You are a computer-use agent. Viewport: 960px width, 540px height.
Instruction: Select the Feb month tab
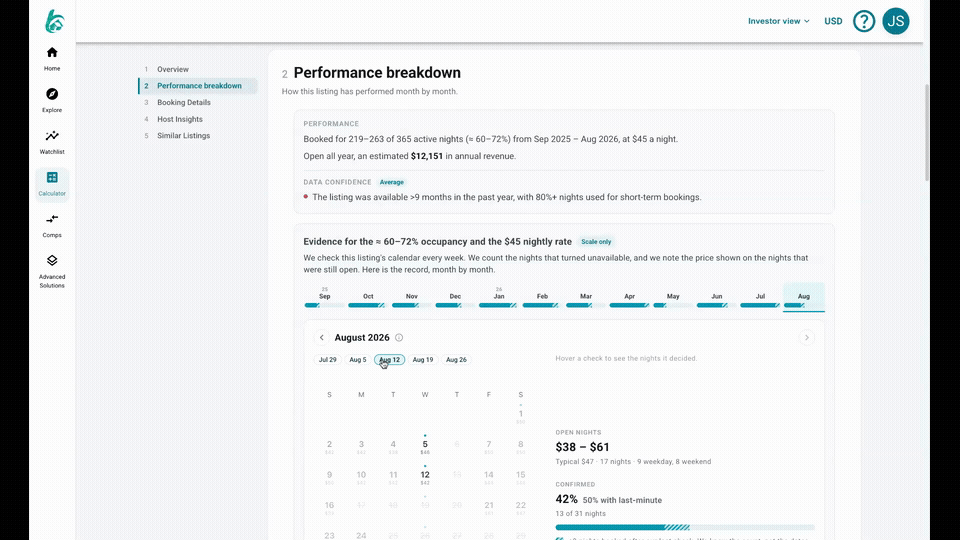[542, 298]
